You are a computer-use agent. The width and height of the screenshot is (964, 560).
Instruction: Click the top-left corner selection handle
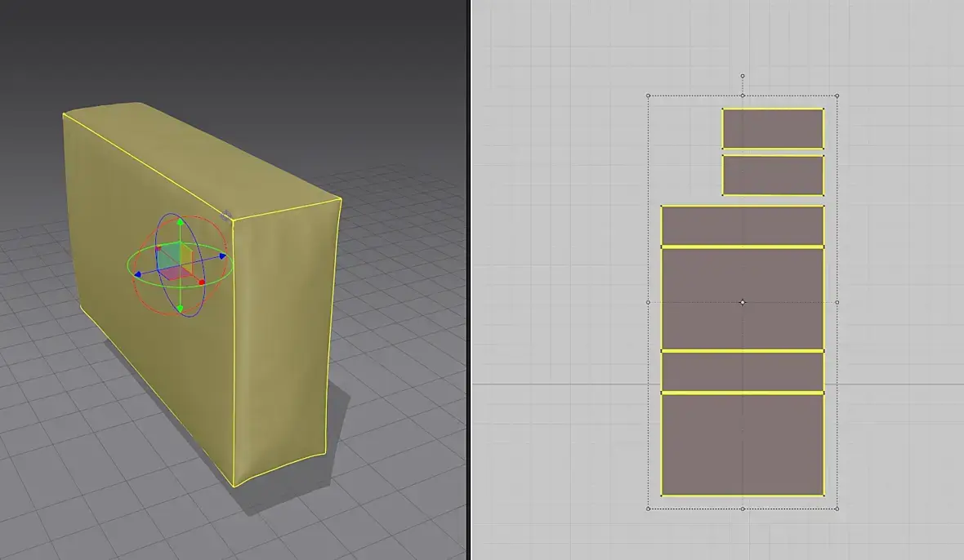649,96
